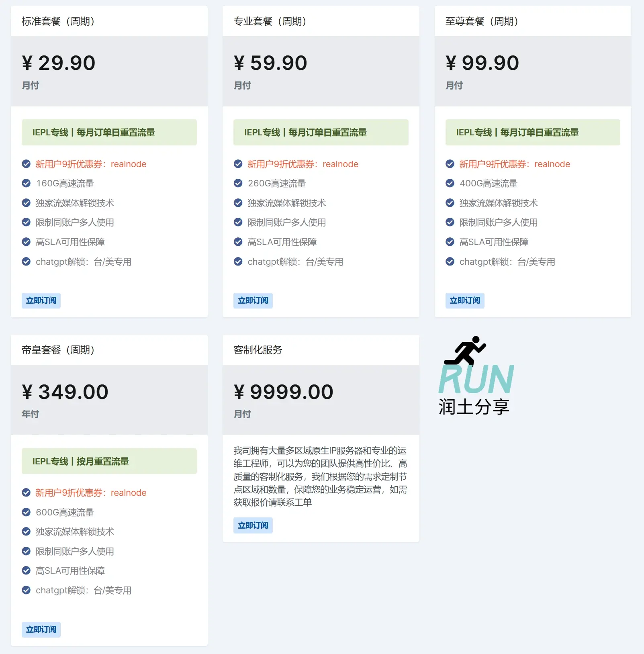Click 立即订阅 on the 帝皇套餐 card
The image size is (644, 654).
tap(41, 629)
